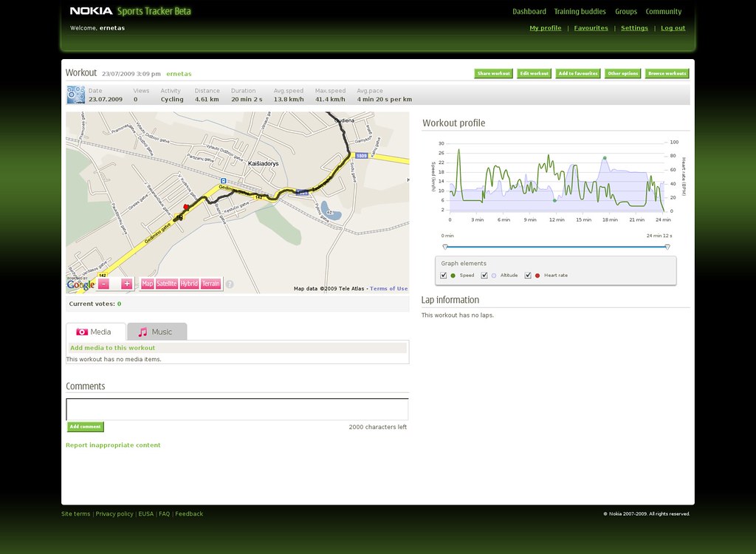Open the Community menu item

pyautogui.click(x=664, y=12)
